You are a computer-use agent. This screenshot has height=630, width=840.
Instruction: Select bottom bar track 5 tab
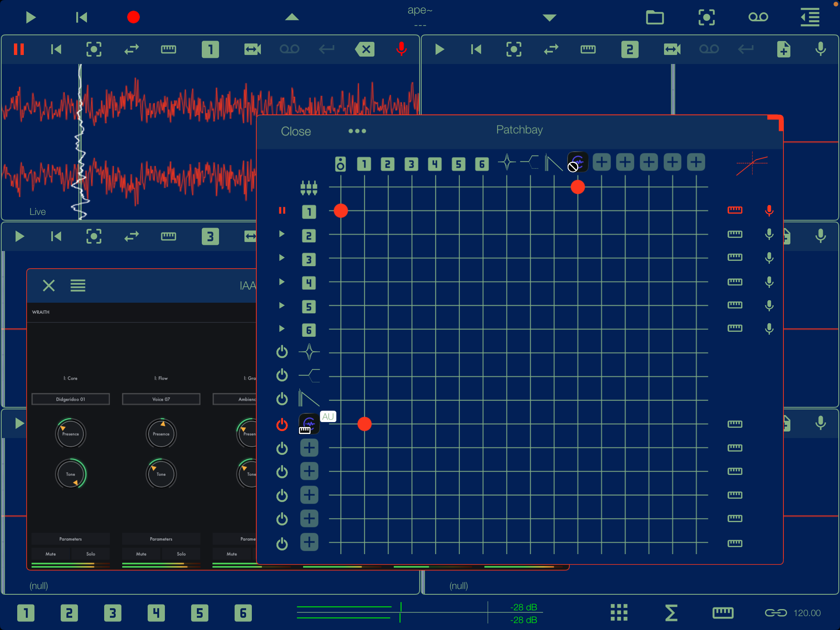[x=200, y=613]
